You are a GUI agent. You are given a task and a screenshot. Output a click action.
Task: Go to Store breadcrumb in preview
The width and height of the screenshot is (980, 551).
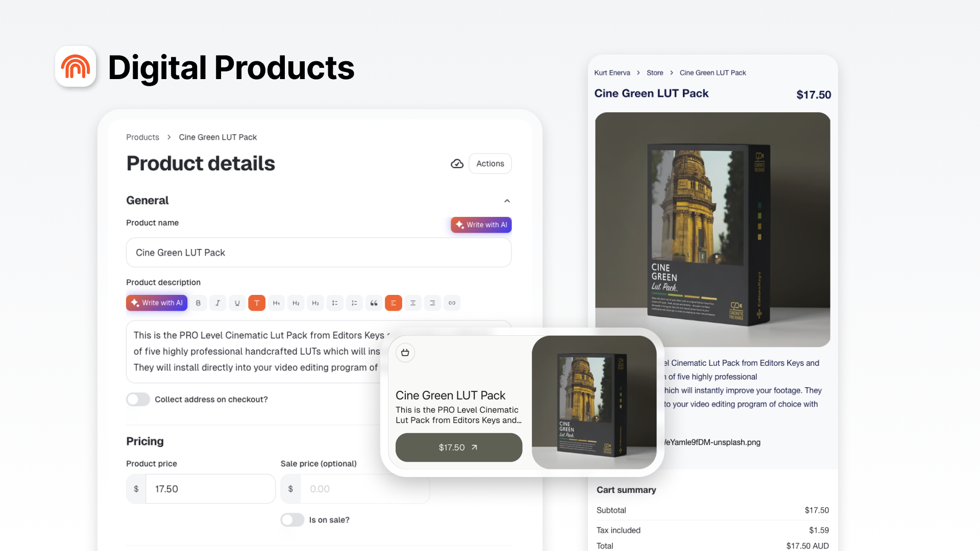point(655,73)
